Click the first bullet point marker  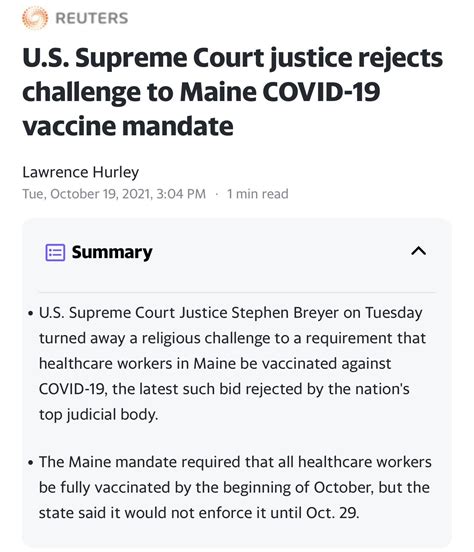(31, 313)
